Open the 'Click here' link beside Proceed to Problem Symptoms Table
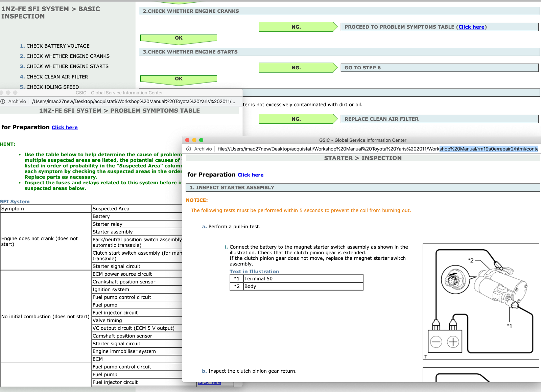Image resolution: width=541 pixels, height=392 pixels. coord(471,27)
